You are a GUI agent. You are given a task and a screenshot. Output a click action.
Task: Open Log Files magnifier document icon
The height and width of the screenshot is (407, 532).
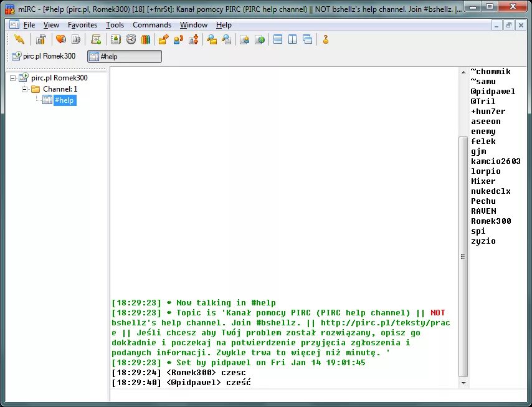[x=227, y=40]
